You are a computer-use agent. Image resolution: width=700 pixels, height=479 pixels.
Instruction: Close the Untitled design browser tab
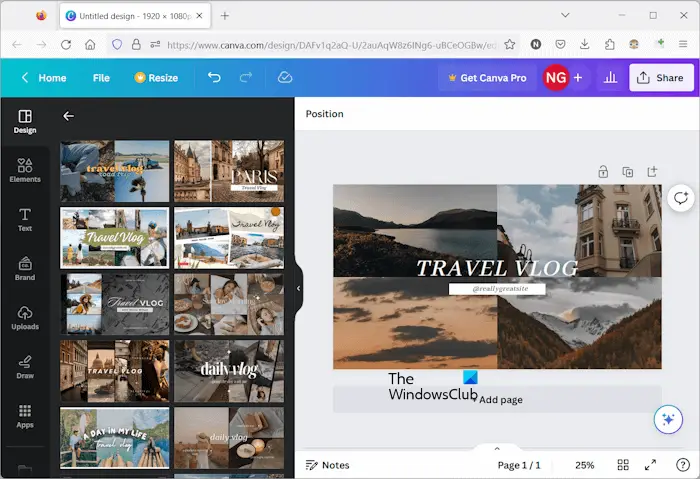click(200, 16)
